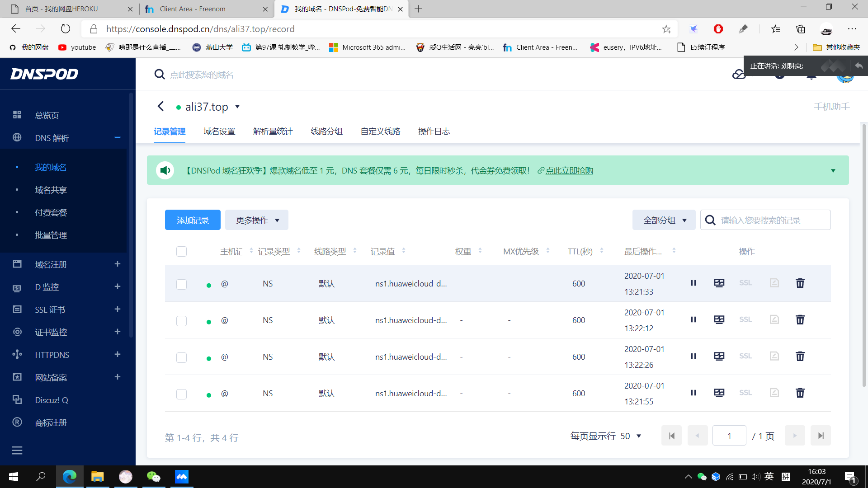868x488 pixels.
Task: Switch to the 域名设置 tab
Action: tap(219, 131)
